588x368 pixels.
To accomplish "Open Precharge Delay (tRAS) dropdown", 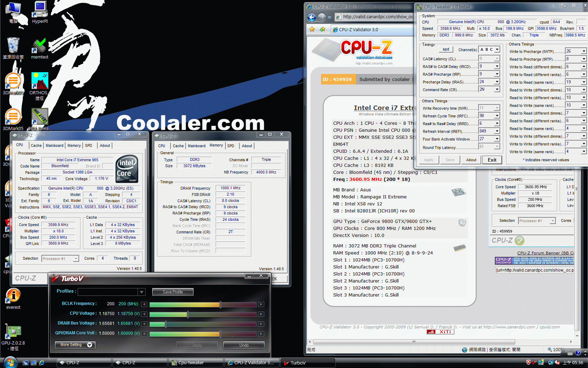I will pos(497,82).
